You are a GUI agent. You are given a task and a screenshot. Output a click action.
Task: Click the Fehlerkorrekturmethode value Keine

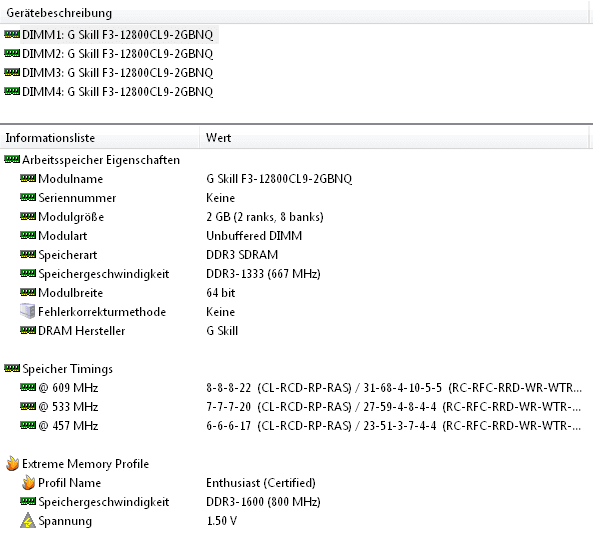tap(220, 312)
